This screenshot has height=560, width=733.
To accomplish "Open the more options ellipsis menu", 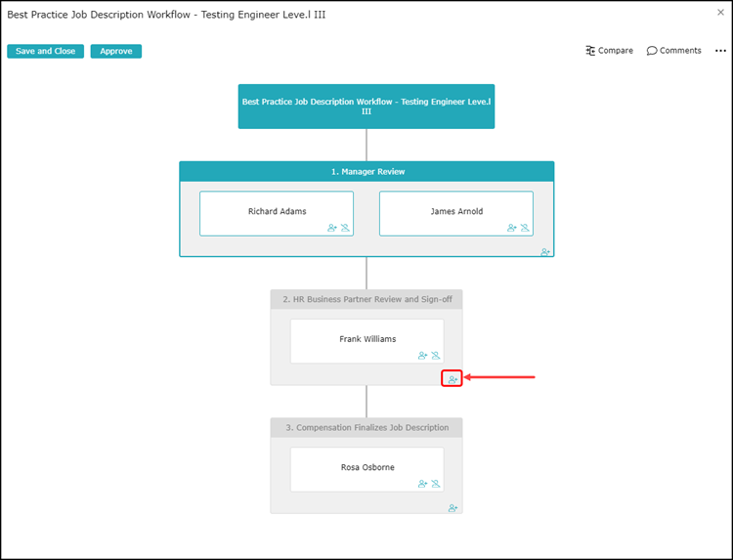I will [x=720, y=51].
